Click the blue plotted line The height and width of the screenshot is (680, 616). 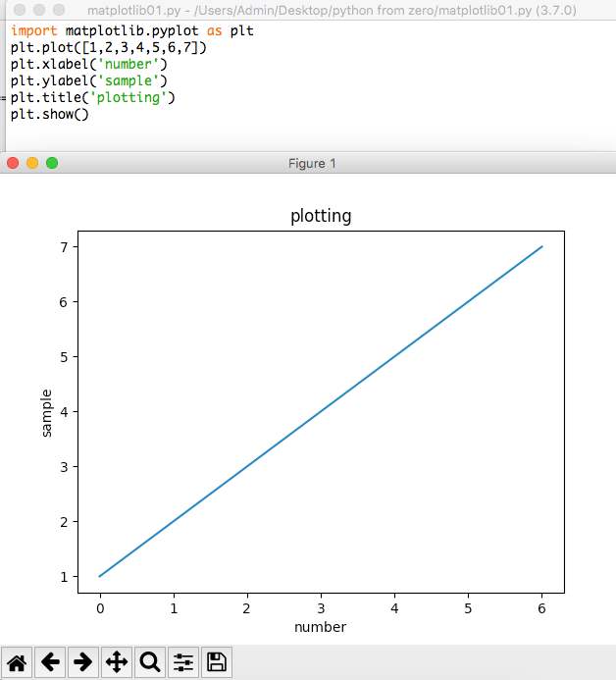pos(321,411)
